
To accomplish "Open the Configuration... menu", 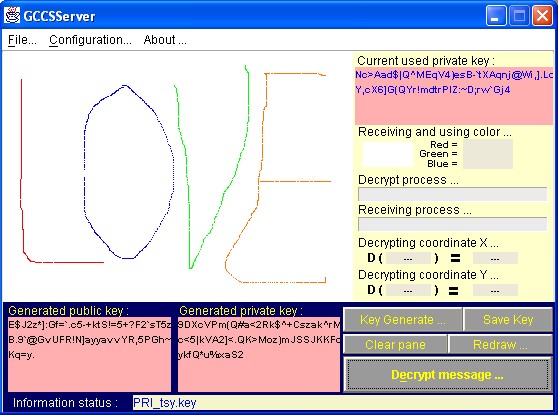I will coord(90,40).
